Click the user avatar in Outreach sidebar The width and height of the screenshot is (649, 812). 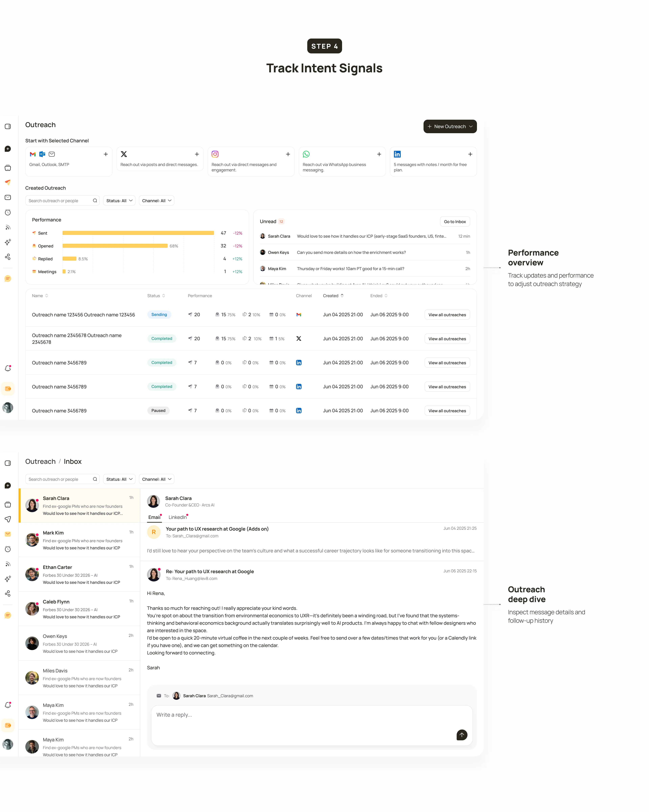(x=8, y=408)
